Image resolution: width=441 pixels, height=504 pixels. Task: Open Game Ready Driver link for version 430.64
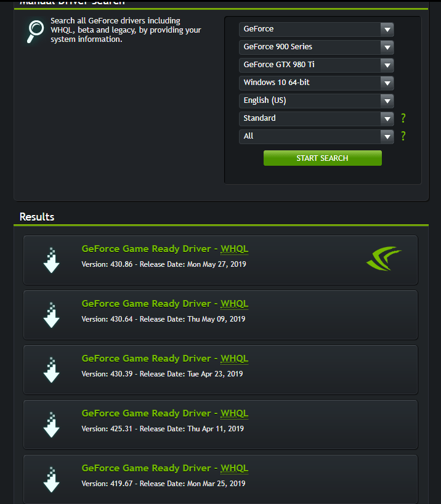(x=165, y=304)
